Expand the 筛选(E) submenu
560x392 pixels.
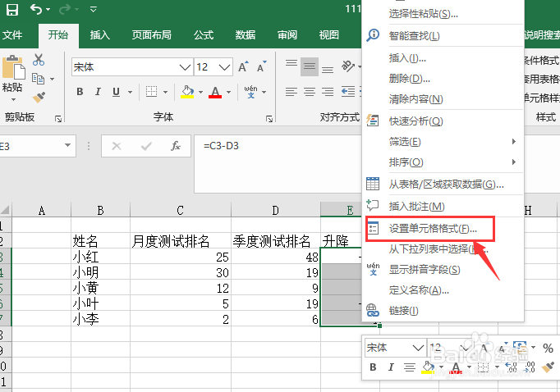(x=443, y=142)
